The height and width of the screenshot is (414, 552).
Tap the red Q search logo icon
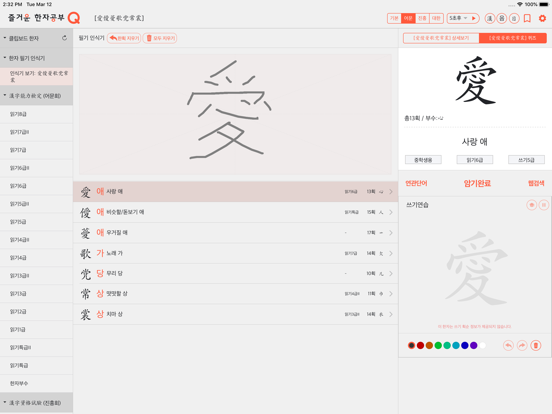(x=74, y=18)
